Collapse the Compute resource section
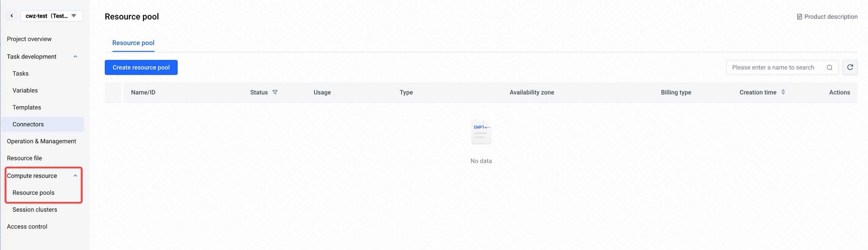Screen dimensions: 868x250 click(x=75, y=176)
